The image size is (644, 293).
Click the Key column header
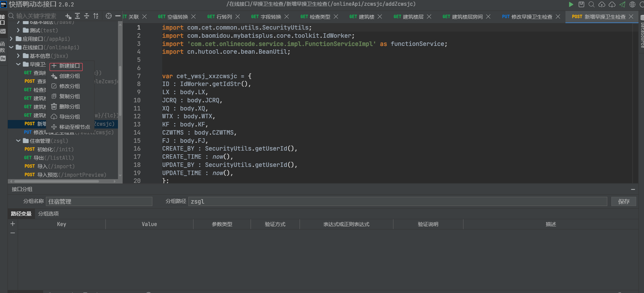(62, 224)
